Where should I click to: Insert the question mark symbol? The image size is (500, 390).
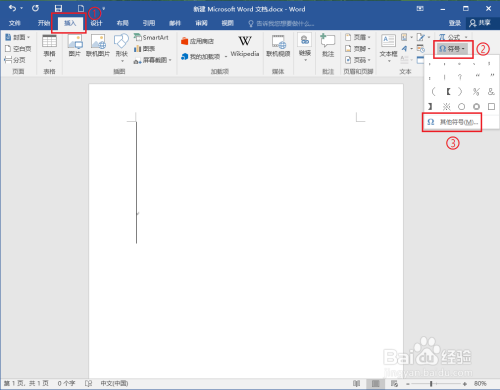click(460, 77)
